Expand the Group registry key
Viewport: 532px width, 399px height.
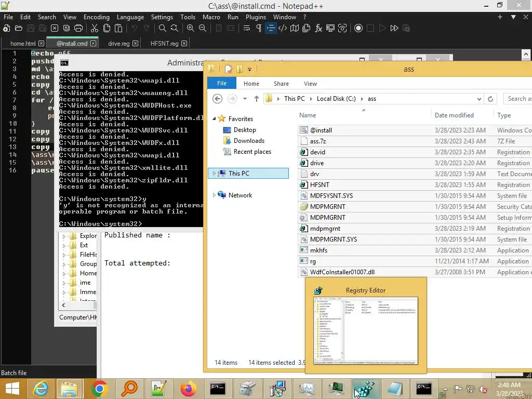click(x=64, y=264)
